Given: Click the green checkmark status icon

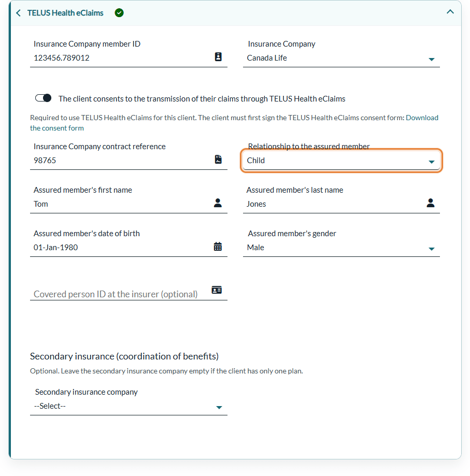Looking at the screenshot, I should tap(119, 13).
